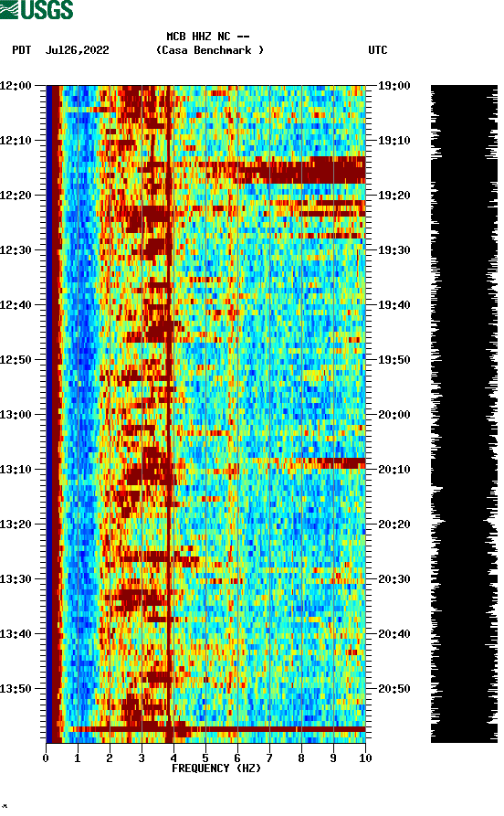The width and height of the screenshot is (504, 816).
Task: Click the 12:00 PDT time label
Action: pos(16,85)
